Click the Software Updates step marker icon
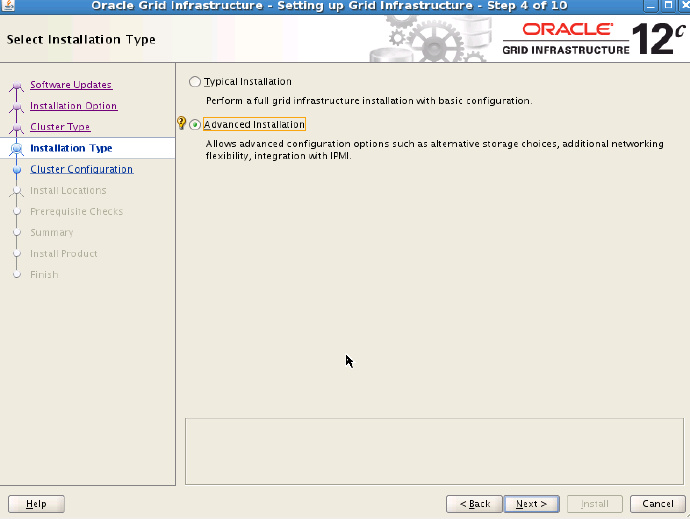690x519 pixels. click(17, 85)
